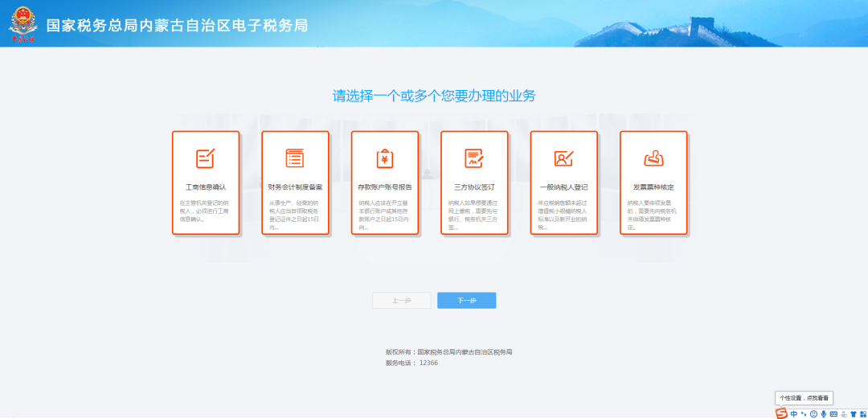The width and height of the screenshot is (868, 419).
Task: Toggle the punctuation mode icon in IME bar
Action: click(803, 414)
